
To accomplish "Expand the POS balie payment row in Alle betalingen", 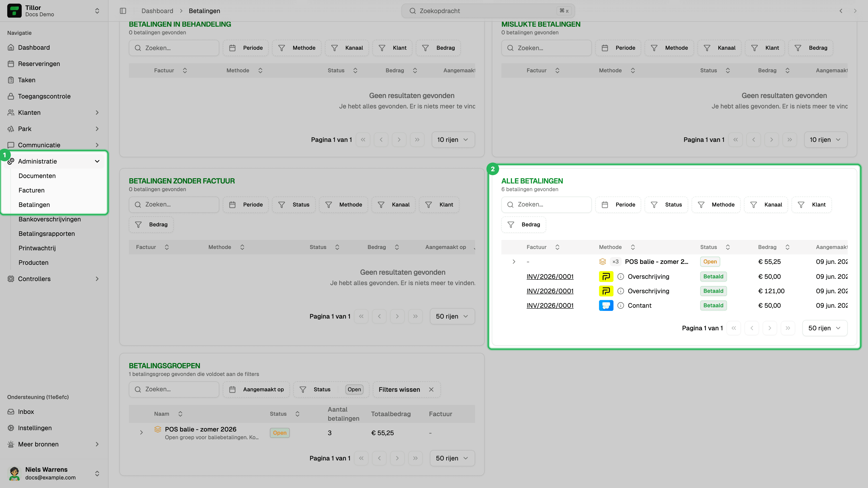I will (x=514, y=262).
